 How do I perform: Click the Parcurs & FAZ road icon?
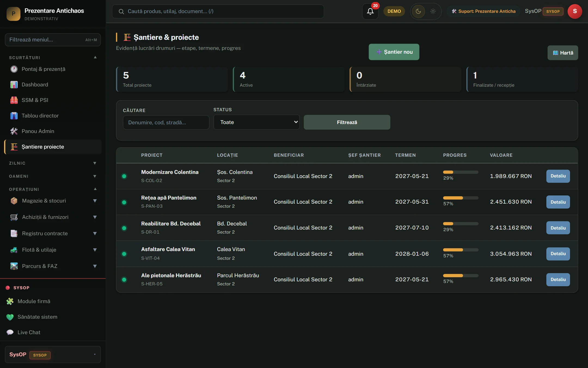pyautogui.click(x=14, y=266)
